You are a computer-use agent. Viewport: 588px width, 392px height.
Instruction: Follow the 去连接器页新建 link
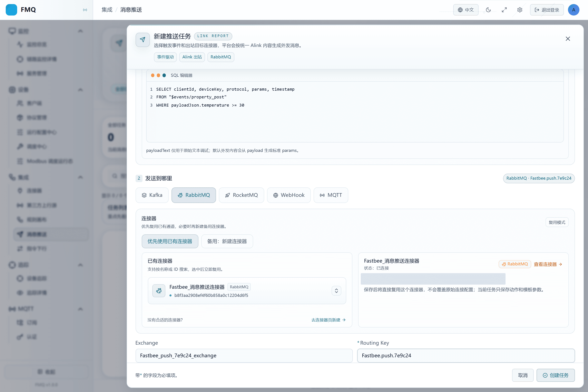pos(328,320)
